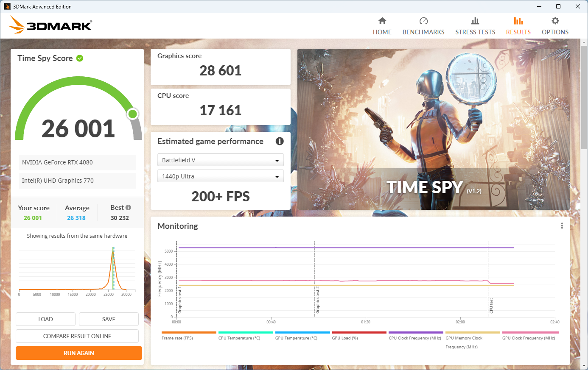Click COMPARE RESULT ONLINE button
This screenshot has height=370, width=588.
click(x=77, y=336)
